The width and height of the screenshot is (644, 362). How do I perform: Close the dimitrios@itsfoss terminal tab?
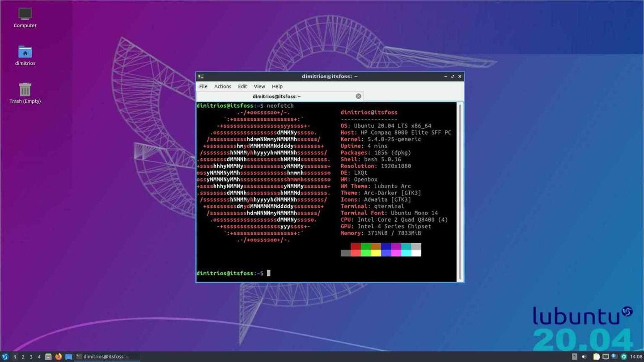point(358,96)
